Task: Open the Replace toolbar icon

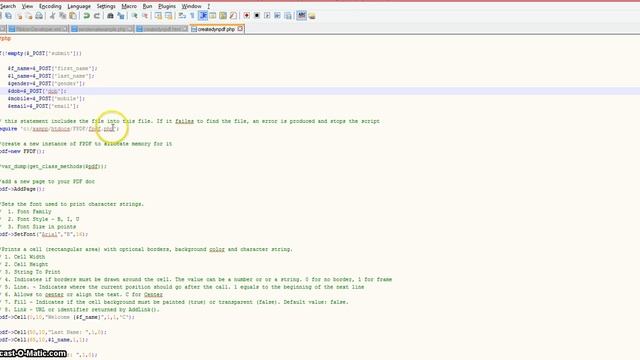Action: point(120,16)
